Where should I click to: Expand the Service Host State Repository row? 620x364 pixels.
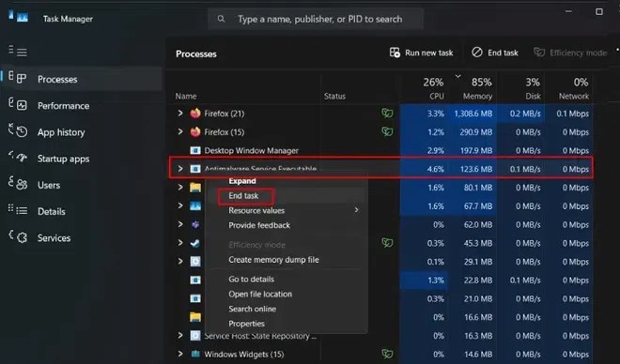click(x=180, y=335)
